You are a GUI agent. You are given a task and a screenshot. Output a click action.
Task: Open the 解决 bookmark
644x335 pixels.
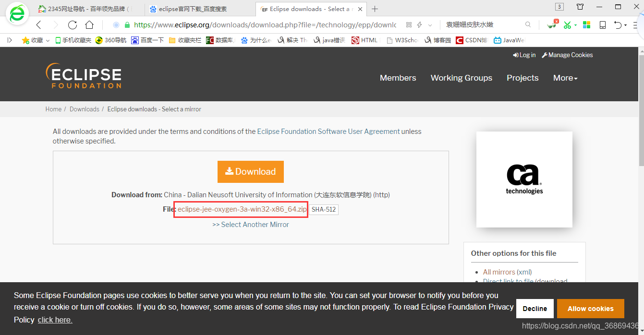pyautogui.click(x=292, y=40)
